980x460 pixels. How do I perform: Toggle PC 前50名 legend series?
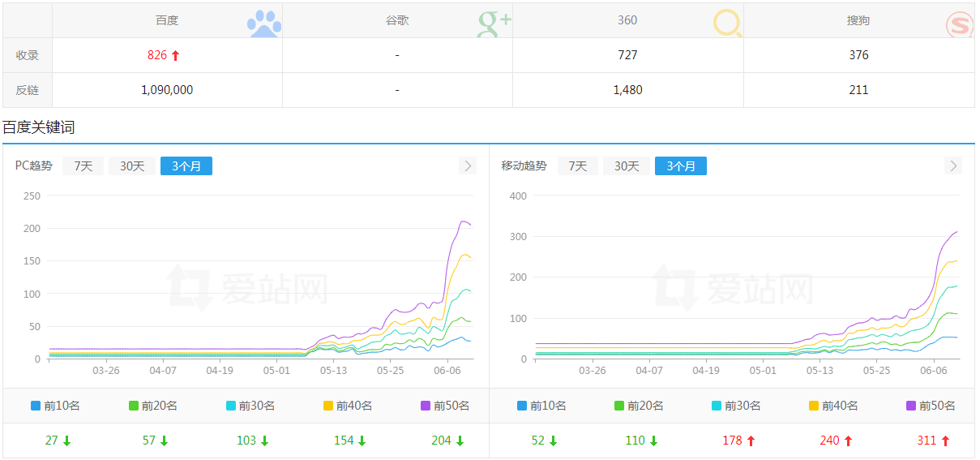tap(446, 406)
